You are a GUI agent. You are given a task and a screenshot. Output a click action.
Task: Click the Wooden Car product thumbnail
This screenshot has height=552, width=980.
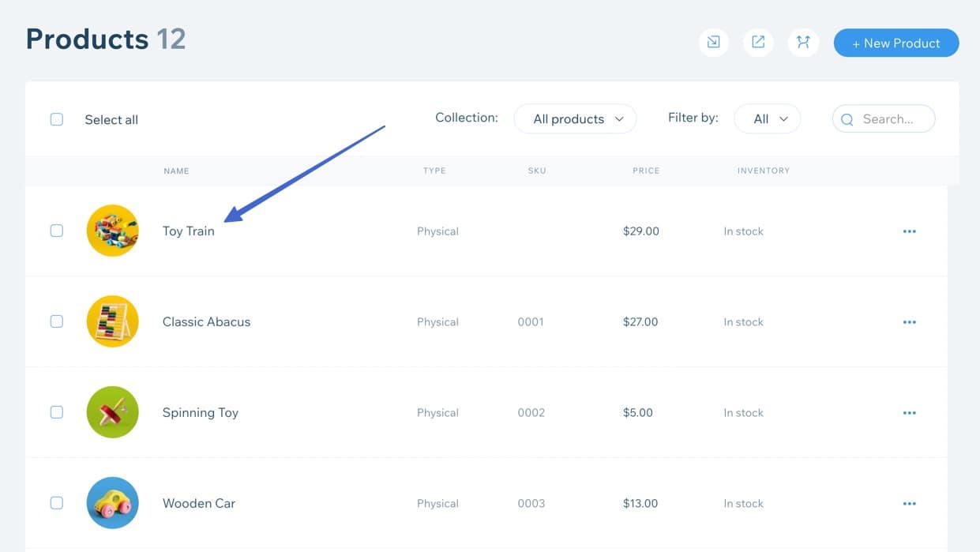[x=113, y=503]
